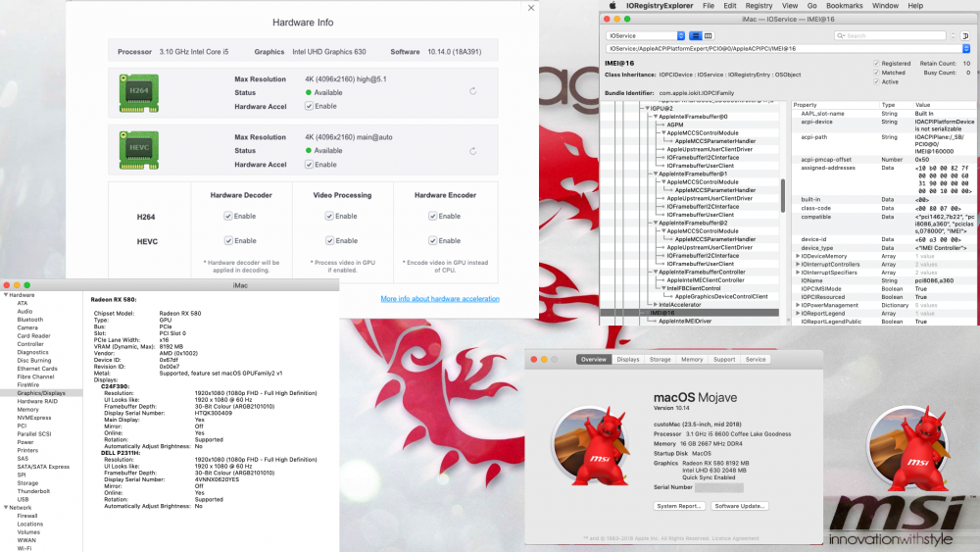Toggle H264 Hardware Decoder Enable
The image size is (980, 552).
[x=228, y=216]
